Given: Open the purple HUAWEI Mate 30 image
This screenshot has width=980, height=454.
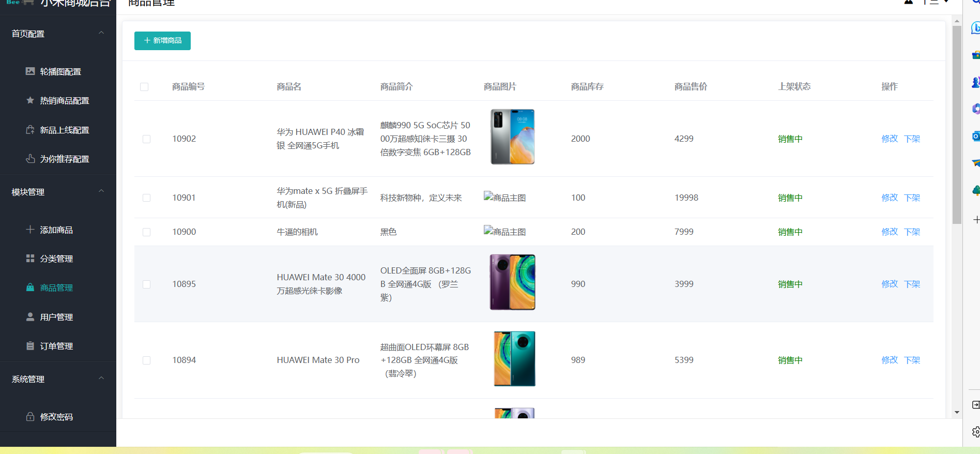Looking at the screenshot, I should tap(512, 282).
